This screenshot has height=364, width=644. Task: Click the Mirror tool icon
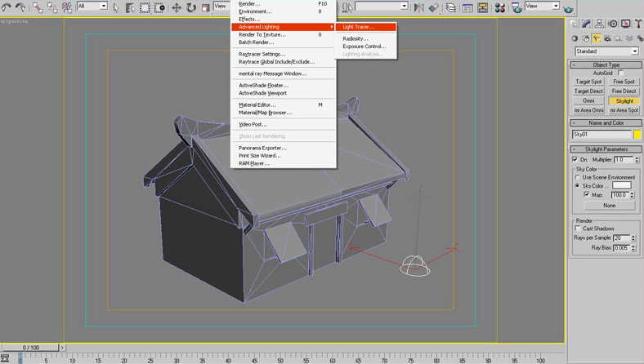point(418,7)
